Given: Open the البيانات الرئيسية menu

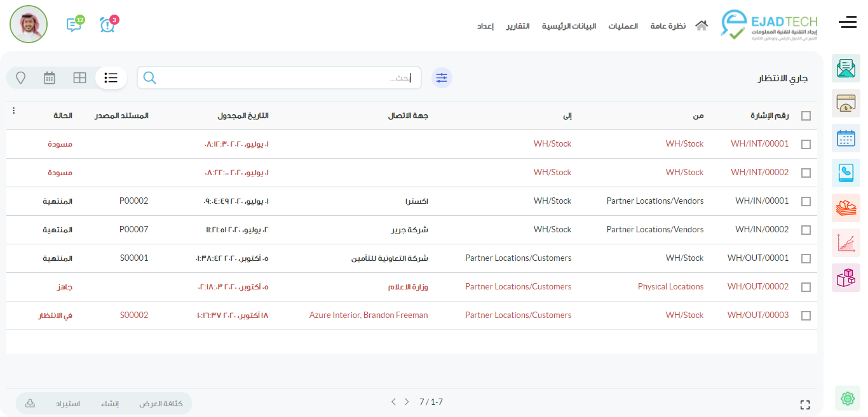Looking at the screenshot, I should tap(569, 27).
